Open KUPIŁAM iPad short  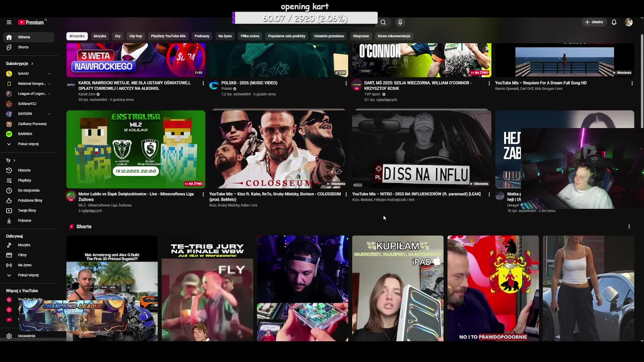[x=398, y=289]
